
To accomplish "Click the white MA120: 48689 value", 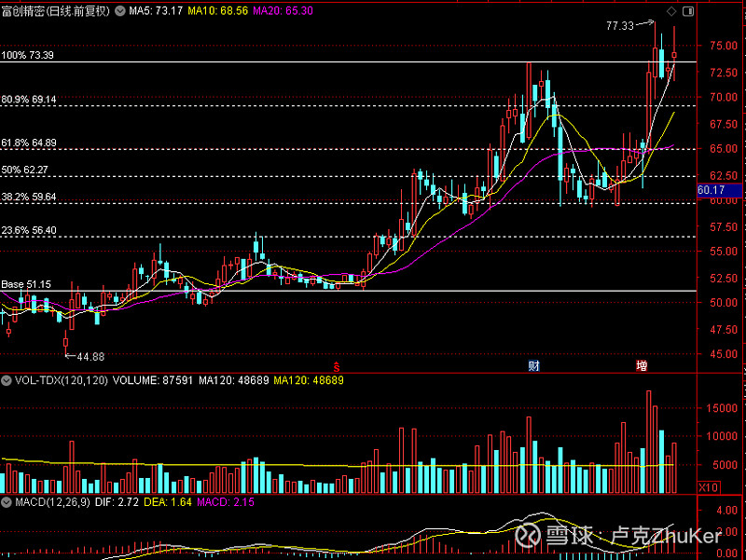I will tap(234, 380).
